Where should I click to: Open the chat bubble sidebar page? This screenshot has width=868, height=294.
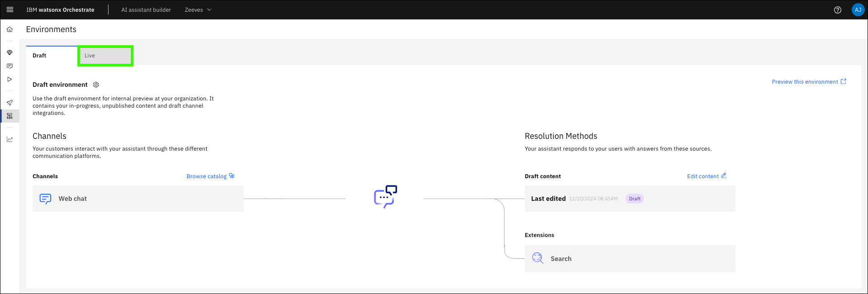tap(9, 66)
